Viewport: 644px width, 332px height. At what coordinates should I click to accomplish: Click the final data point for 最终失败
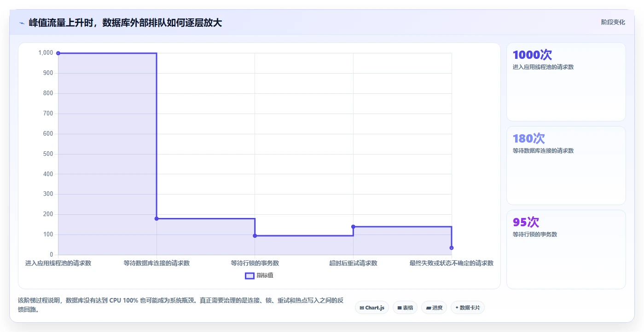pyautogui.click(x=452, y=248)
